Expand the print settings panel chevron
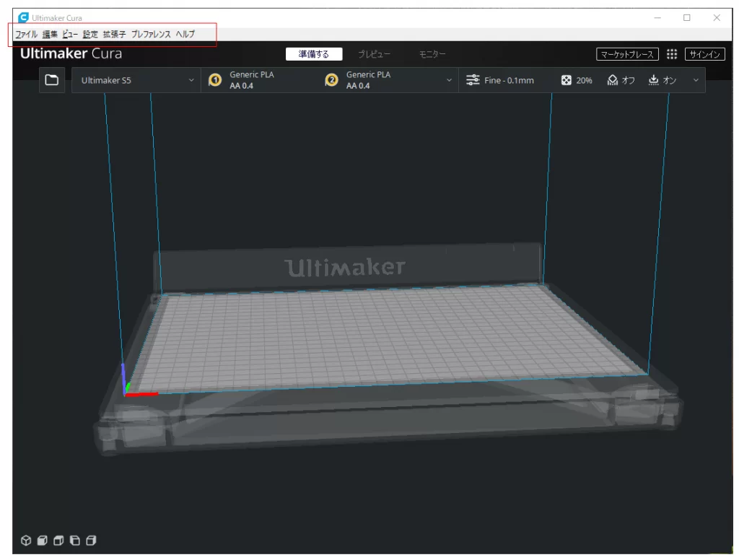 pos(696,80)
